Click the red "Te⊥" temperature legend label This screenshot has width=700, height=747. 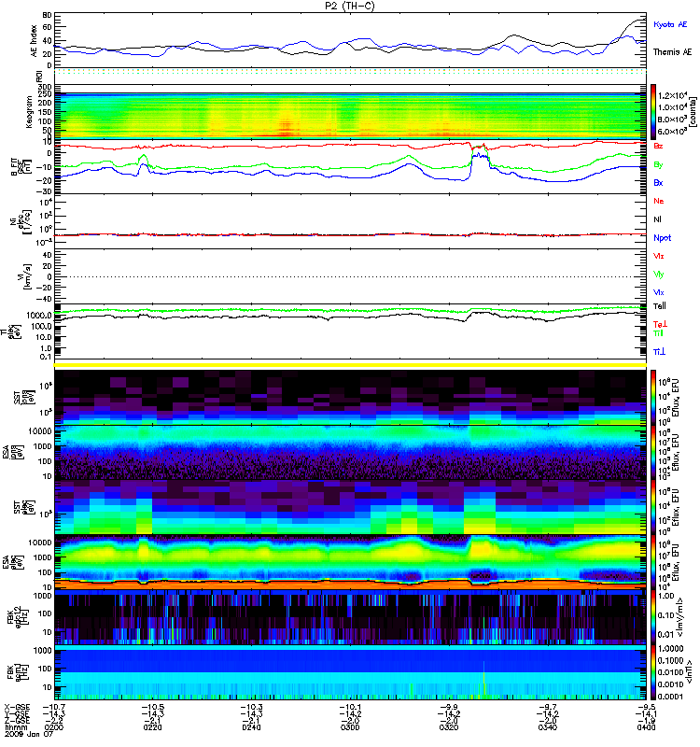[x=660, y=324]
